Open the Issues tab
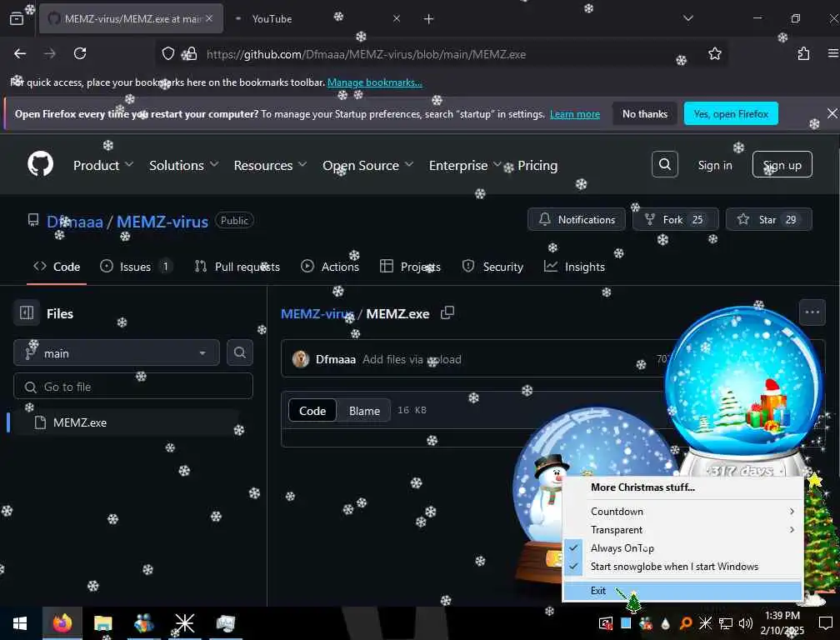 [136, 266]
